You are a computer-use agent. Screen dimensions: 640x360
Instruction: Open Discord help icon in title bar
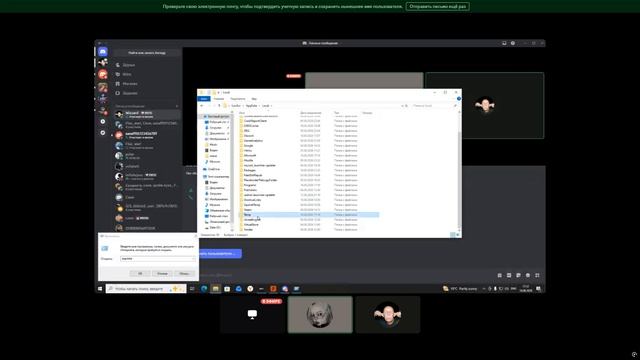coord(513,43)
